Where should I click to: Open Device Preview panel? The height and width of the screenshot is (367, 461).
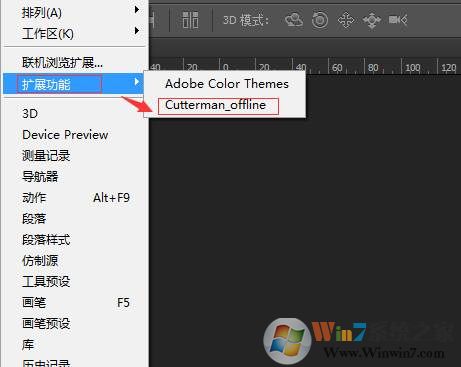tap(75, 135)
